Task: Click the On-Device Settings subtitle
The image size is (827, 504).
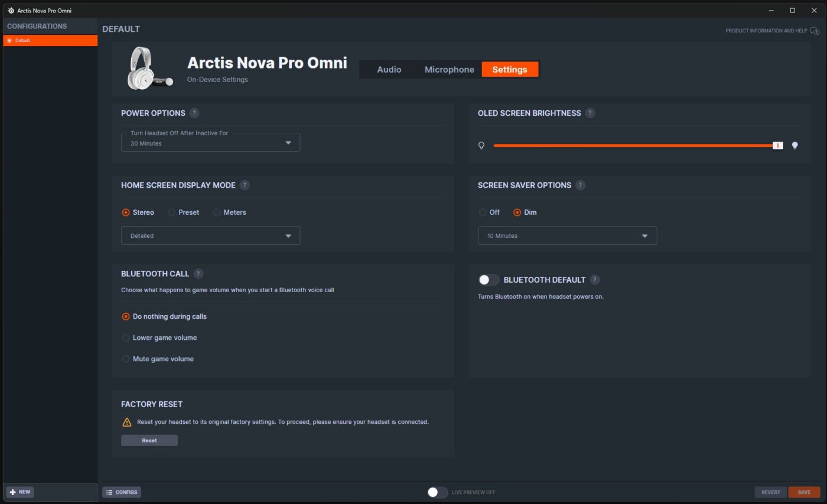Action: (x=217, y=80)
